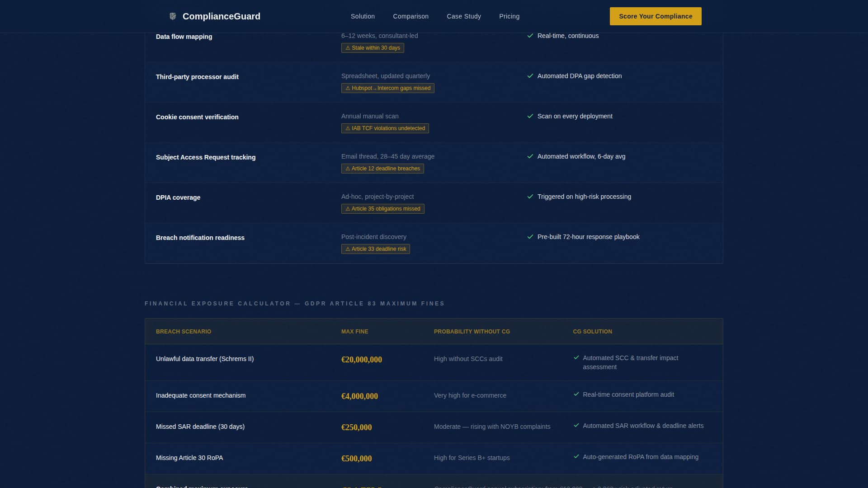Image resolution: width=868 pixels, height=488 pixels.
Task: Open the Comparison navigation item
Action: 410,16
